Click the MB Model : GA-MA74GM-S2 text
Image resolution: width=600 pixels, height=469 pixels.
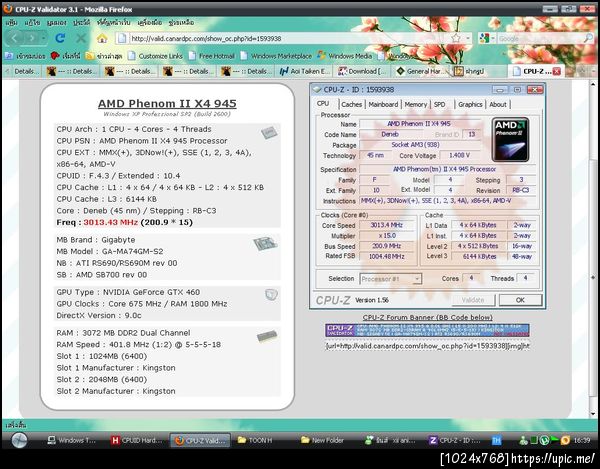tap(110, 251)
